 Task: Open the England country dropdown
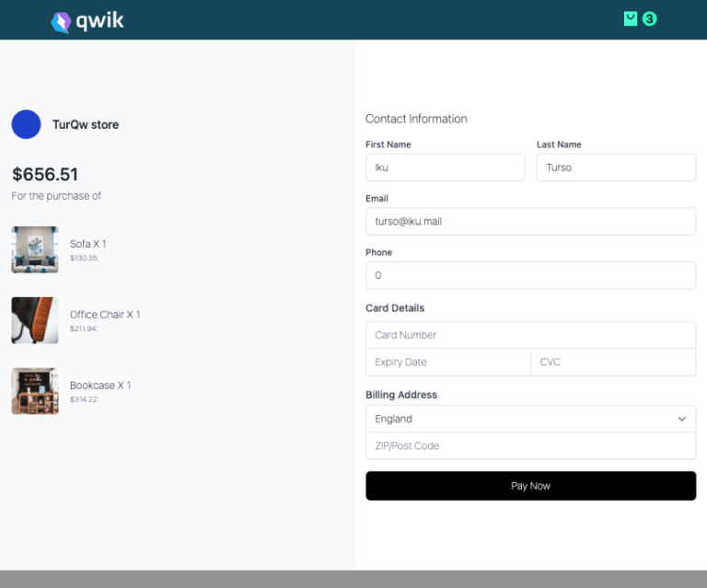point(530,419)
